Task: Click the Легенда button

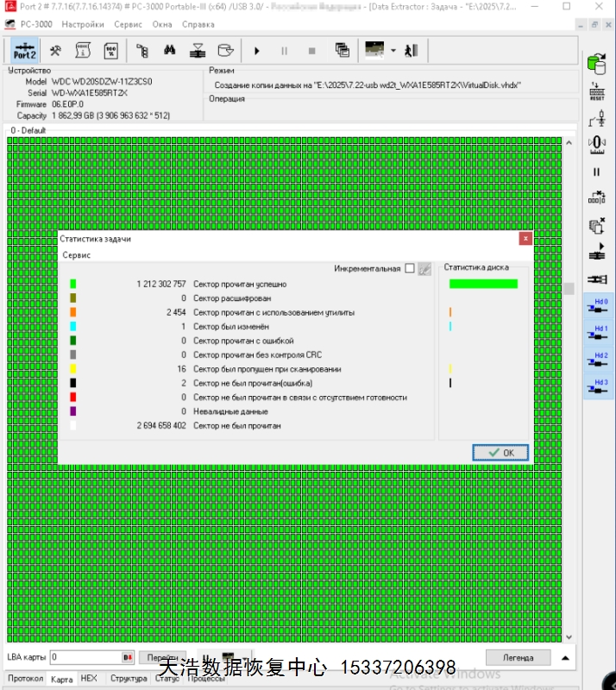Action: (x=517, y=657)
